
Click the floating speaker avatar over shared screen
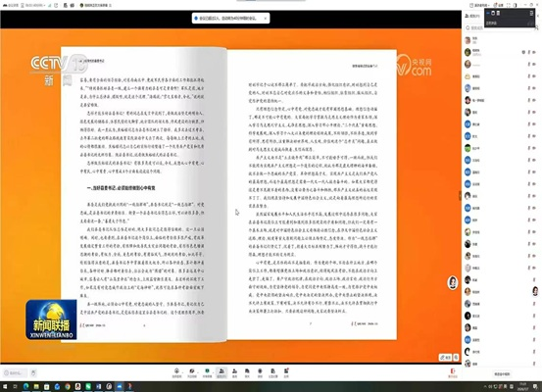(x=453, y=283)
